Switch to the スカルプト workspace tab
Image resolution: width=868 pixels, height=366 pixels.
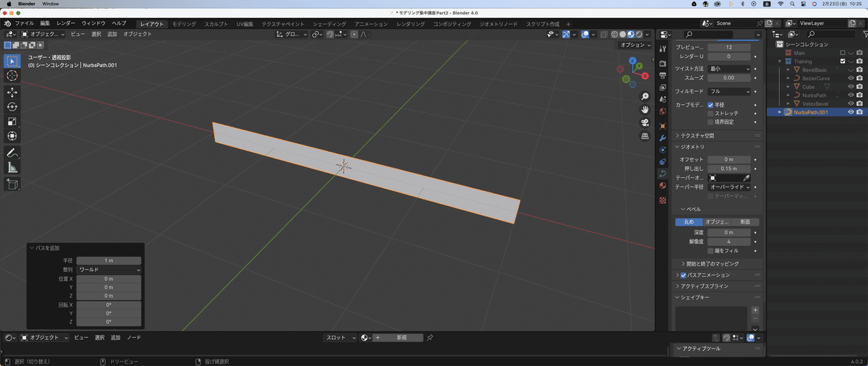[216, 24]
